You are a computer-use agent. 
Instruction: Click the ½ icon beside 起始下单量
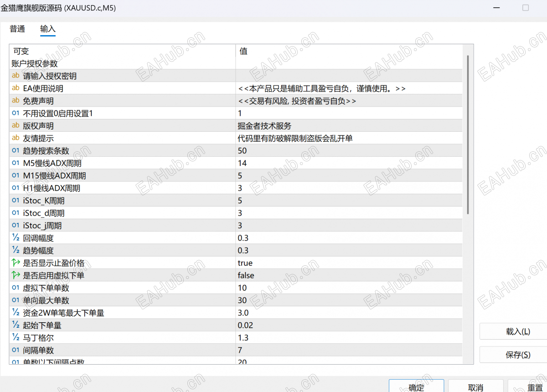(x=15, y=325)
